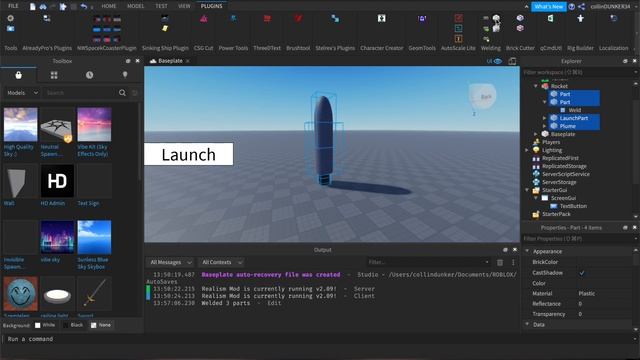The width and height of the screenshot is (640, 360).
Task: Click the GeomTools plugin icon
Action: click(x=422, y=19)
